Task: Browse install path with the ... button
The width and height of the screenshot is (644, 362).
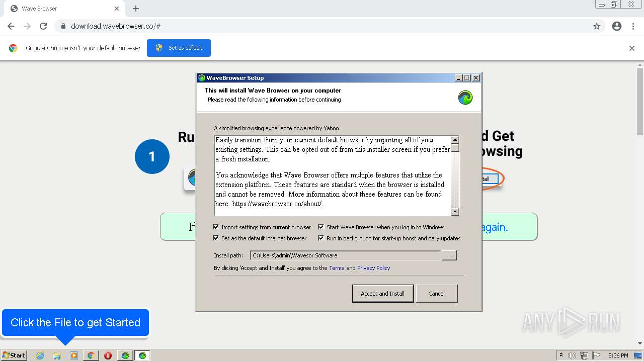Action: [449, 255]
